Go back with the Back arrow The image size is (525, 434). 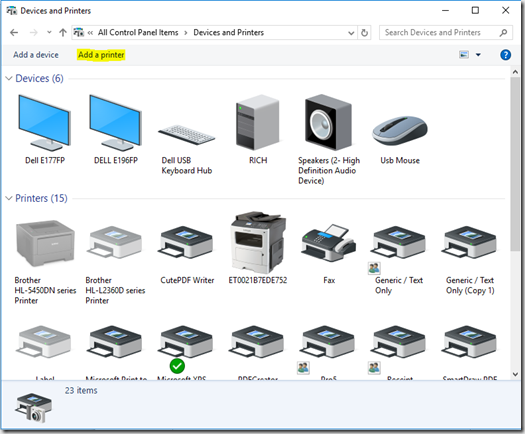(14, 32)
